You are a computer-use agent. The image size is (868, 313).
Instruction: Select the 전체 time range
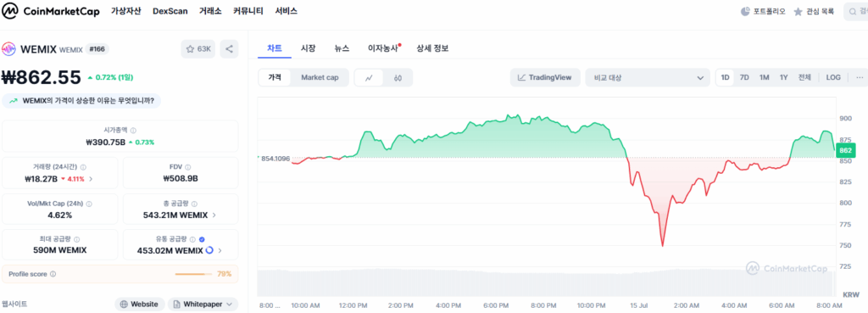click(804, 77)
